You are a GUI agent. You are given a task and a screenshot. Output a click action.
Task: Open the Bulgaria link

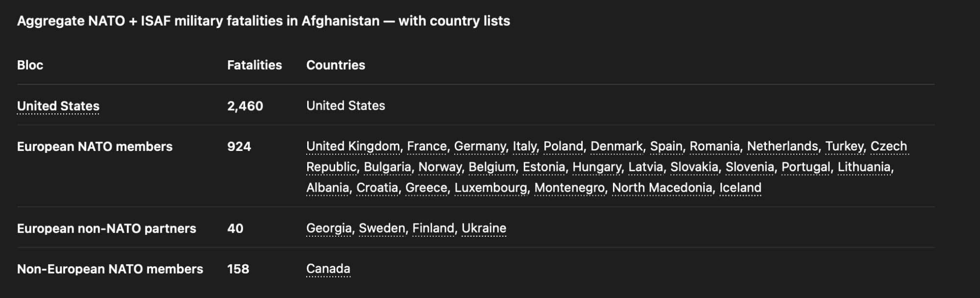(x=387, y=167)
